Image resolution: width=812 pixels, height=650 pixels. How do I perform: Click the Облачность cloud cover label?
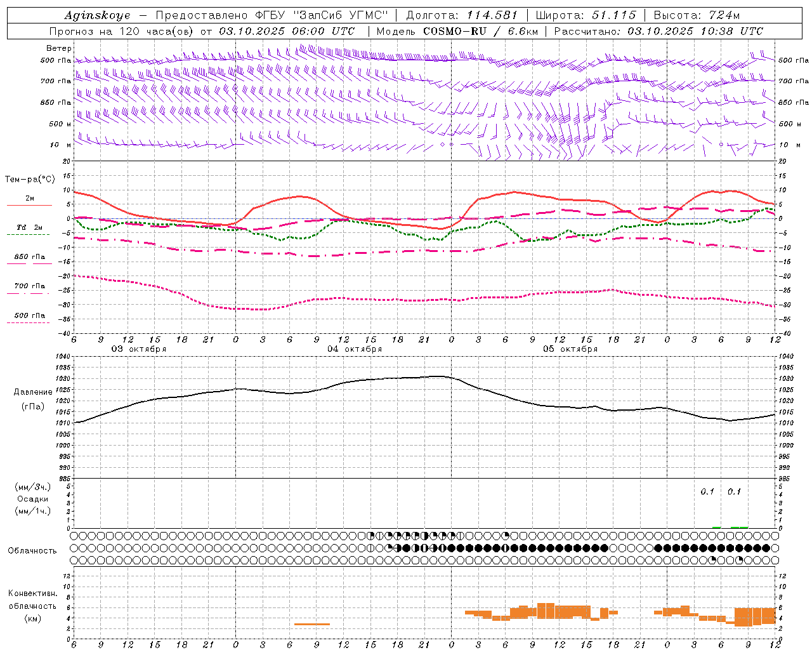(x=32, y=551)
